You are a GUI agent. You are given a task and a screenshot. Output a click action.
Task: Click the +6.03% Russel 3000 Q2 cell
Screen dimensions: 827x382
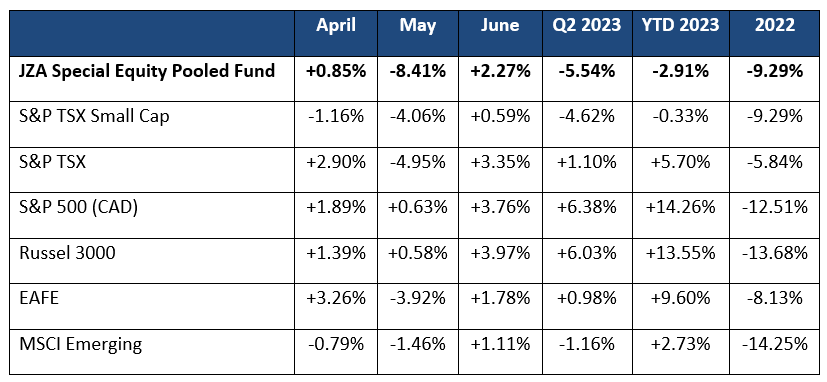(x=587, y=253)
